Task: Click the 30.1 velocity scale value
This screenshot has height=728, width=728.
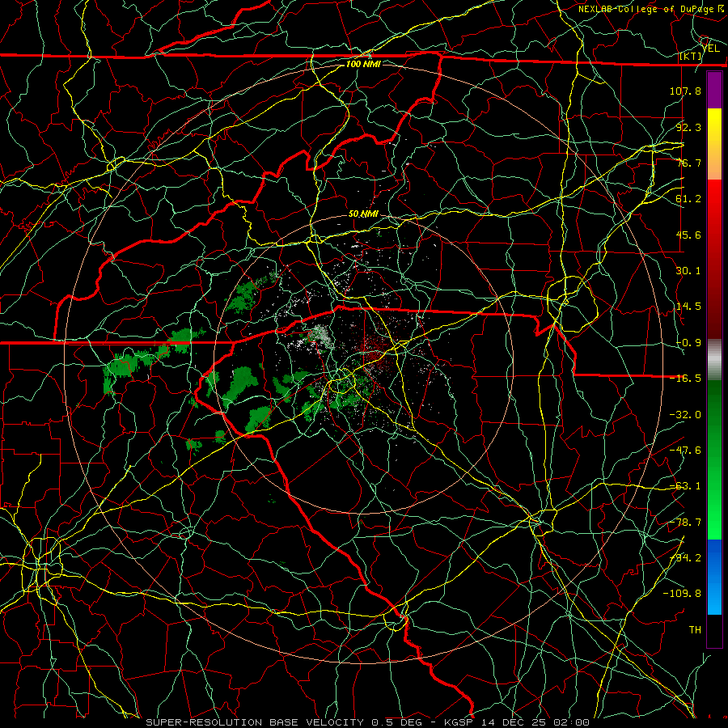Action: click(x=689, y=271)
